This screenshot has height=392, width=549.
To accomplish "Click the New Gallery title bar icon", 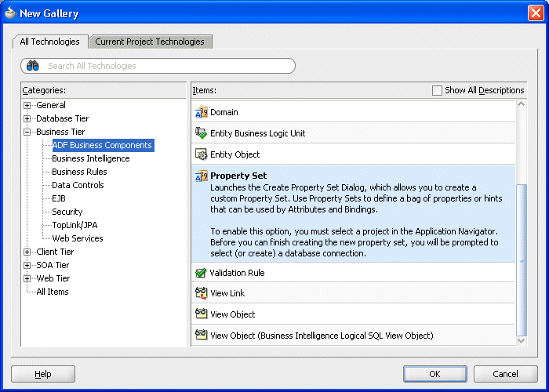I will (10, 13).
